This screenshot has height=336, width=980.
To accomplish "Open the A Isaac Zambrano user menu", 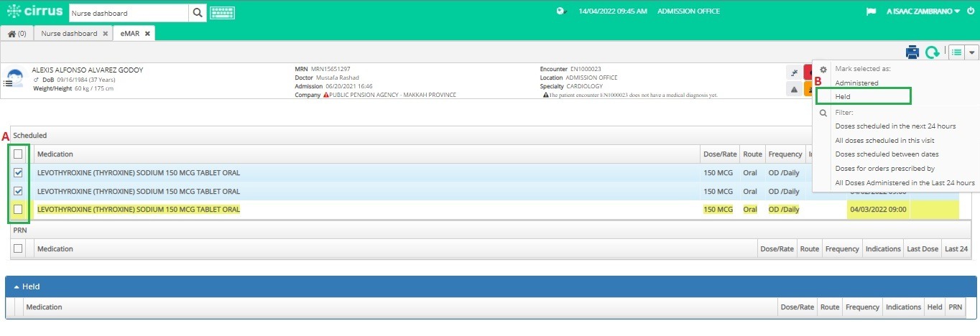I will pyautogui.click(x=924, y=11).
